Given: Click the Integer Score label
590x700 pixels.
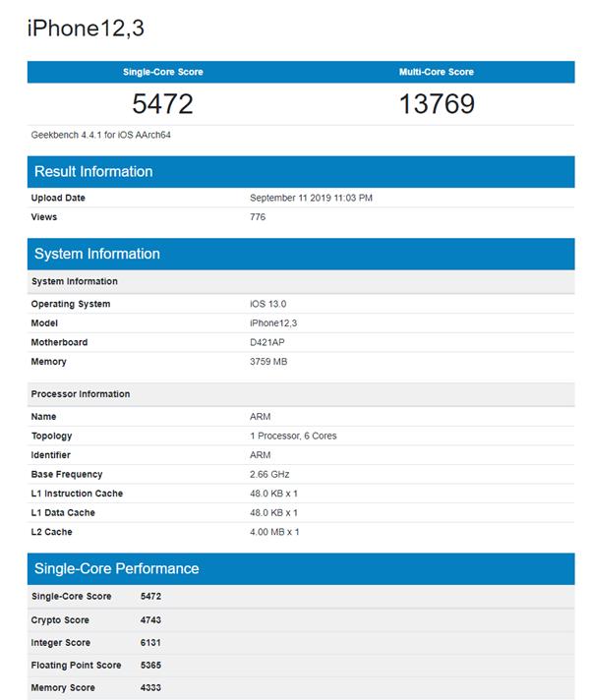Looking at the screenshot, I should (60, 643).
